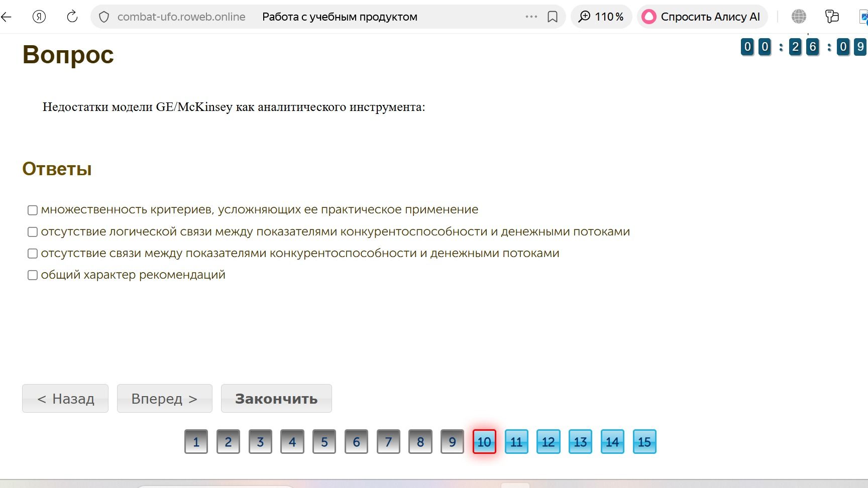Click the 'Вперед >' button

[x=165, y=399]
